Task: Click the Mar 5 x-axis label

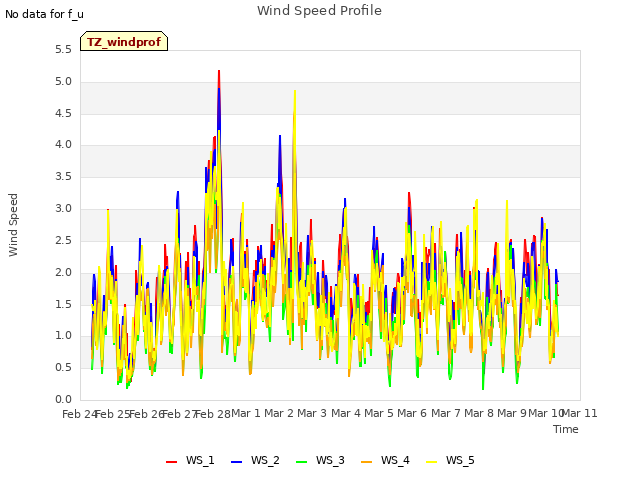Action: click(x=379, y=413)
